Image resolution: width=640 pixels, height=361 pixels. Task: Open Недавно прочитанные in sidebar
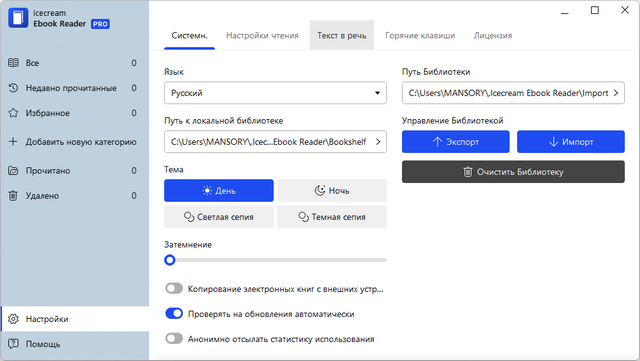pos(75,88)
